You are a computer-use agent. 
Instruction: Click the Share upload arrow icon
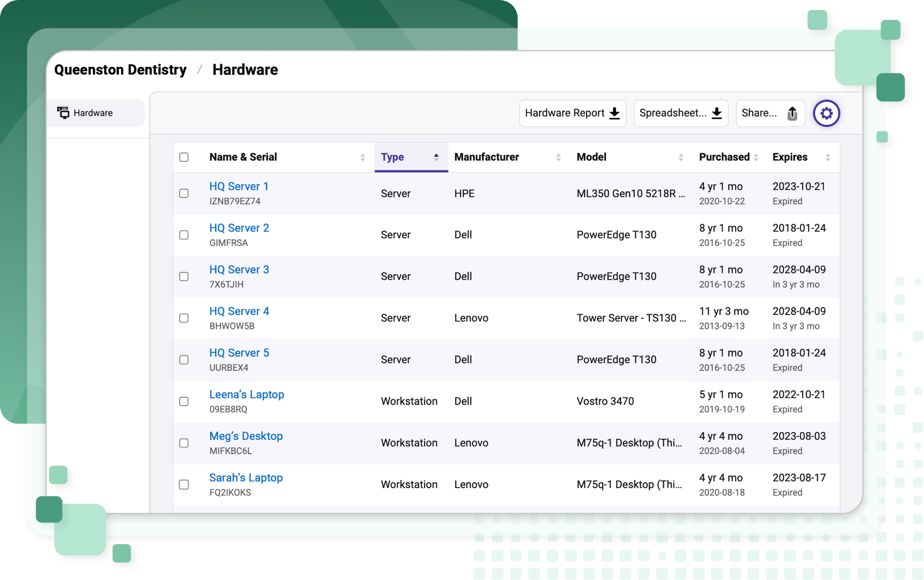tap(792, 113)
